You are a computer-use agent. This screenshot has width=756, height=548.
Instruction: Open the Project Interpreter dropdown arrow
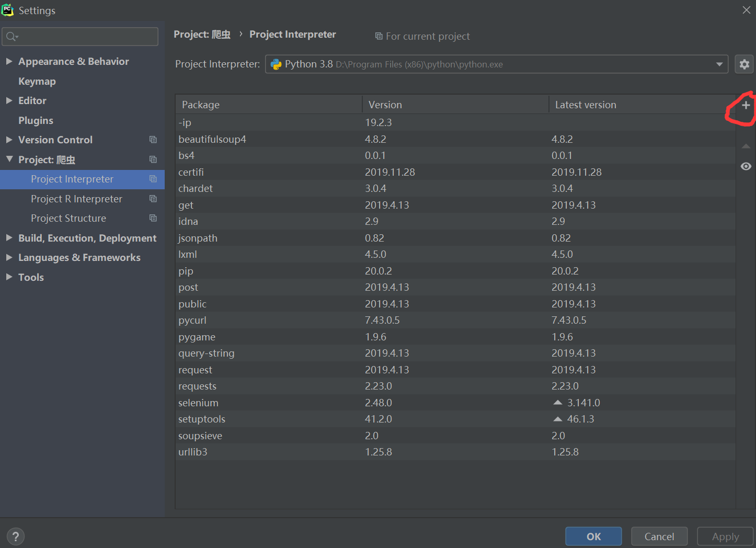point(719,64)
